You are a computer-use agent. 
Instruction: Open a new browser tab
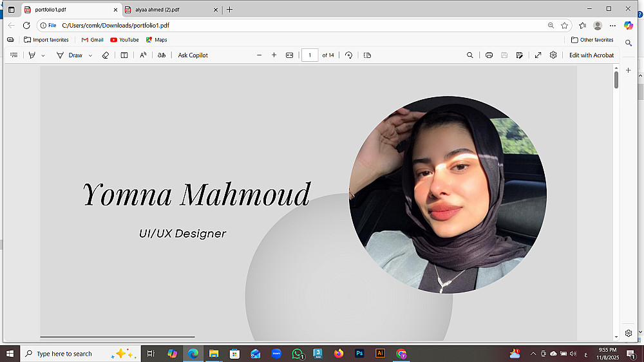pos(230,10)
